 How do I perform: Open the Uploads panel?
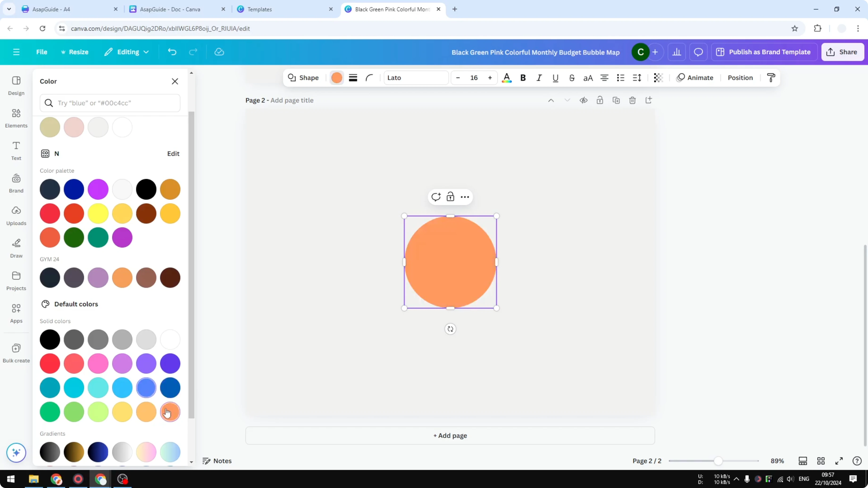click(16, 215)
